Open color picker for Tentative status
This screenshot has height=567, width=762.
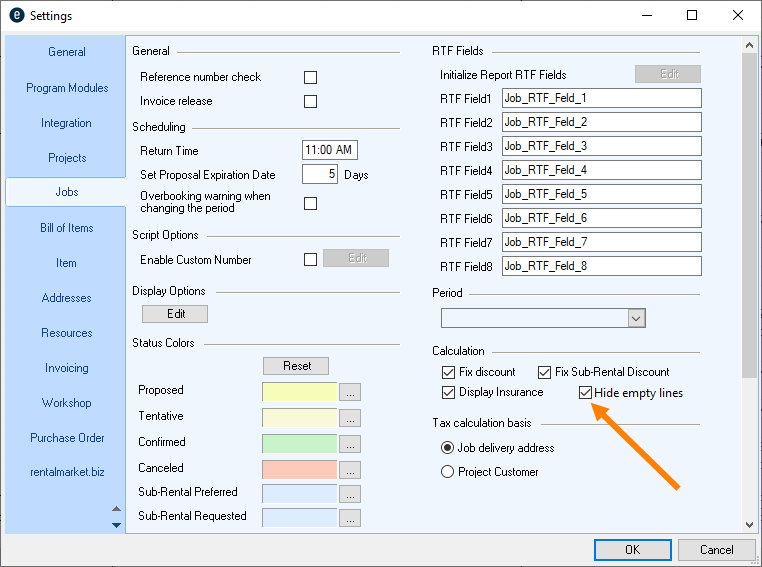click(x=350, y=418)
